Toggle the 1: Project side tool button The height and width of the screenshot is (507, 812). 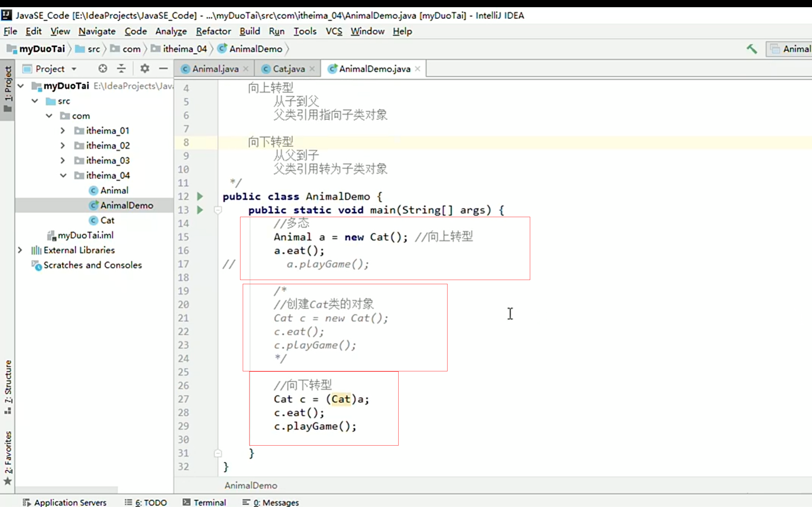pyautogui.click(x=8, y=89)
